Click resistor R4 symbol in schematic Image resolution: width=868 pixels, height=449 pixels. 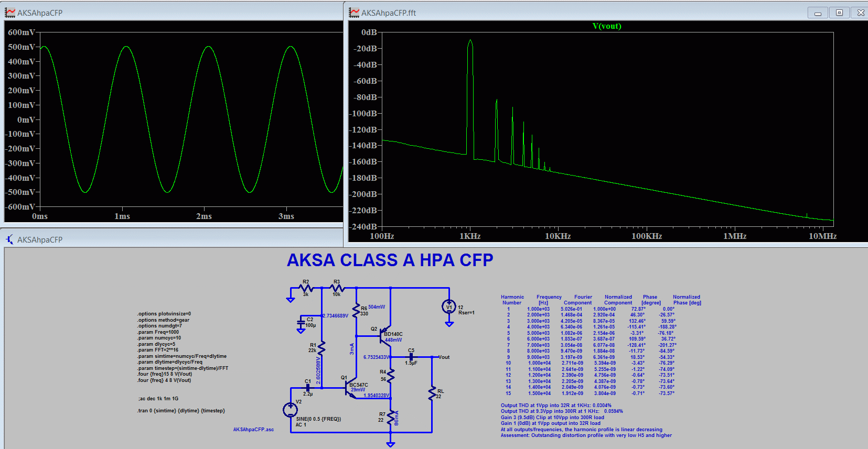[x=391, y=375]
